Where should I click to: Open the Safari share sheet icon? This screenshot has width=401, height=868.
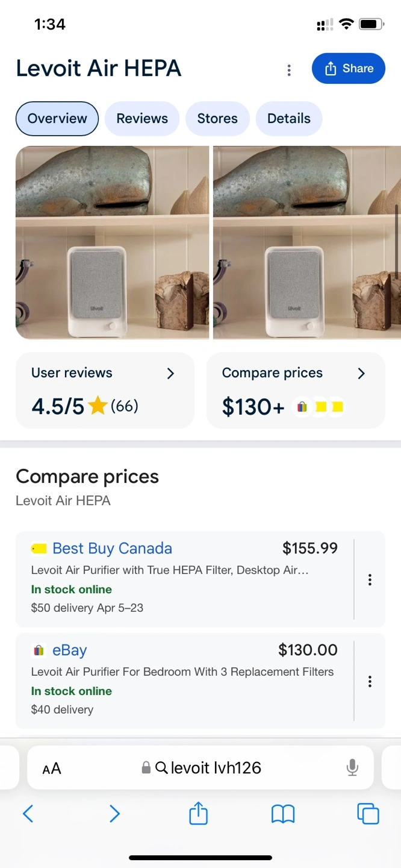click(x=198, y=814)
